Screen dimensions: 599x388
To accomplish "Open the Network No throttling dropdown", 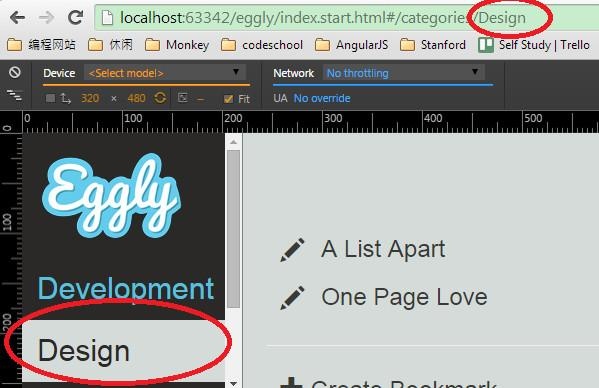I will pos(404,73).
